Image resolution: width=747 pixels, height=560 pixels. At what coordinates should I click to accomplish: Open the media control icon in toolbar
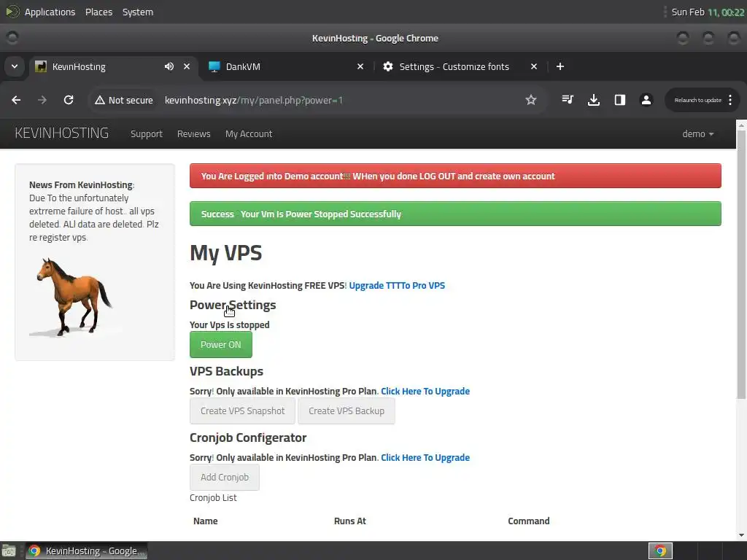(568, 99)
